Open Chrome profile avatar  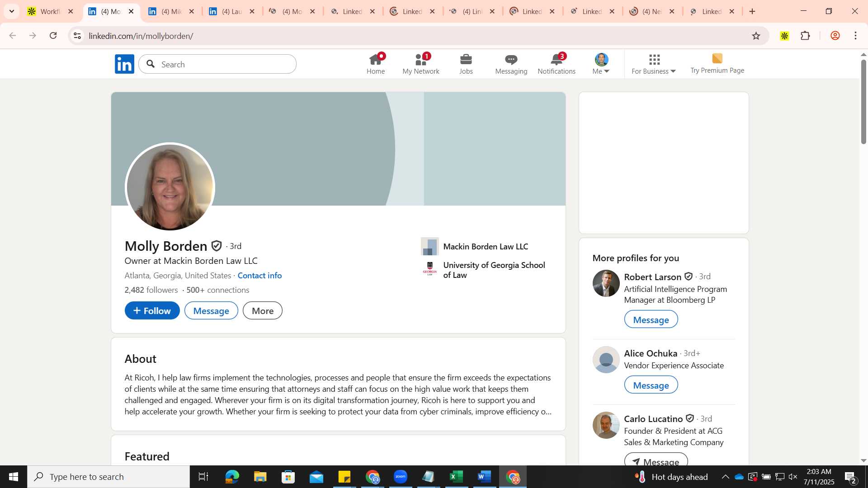point(835,36)
